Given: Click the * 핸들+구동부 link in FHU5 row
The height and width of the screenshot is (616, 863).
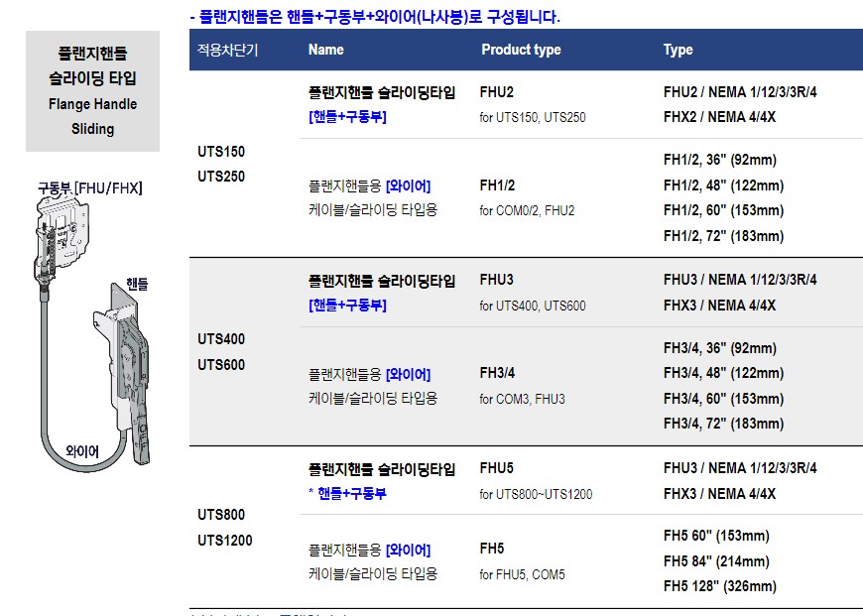Looking at the screenshot, I should tap(347, 493).
